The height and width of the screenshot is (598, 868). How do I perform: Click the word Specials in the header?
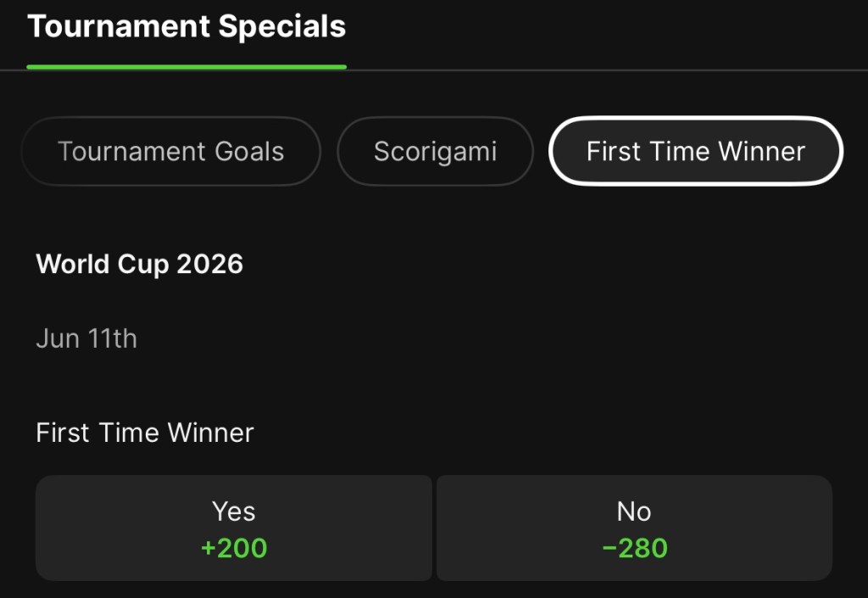282,26
